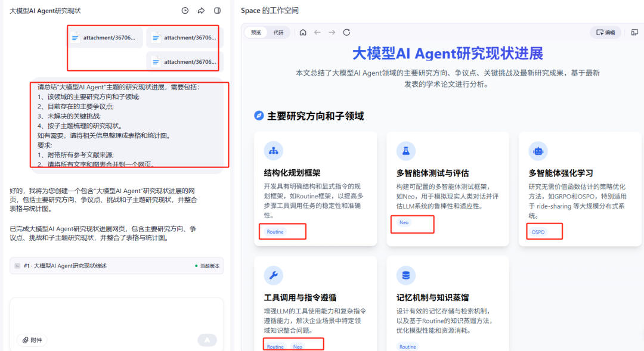Click the 大模型AI Agent研究现状 conversation title
644x351 pixels.
[x=45, y=11]
